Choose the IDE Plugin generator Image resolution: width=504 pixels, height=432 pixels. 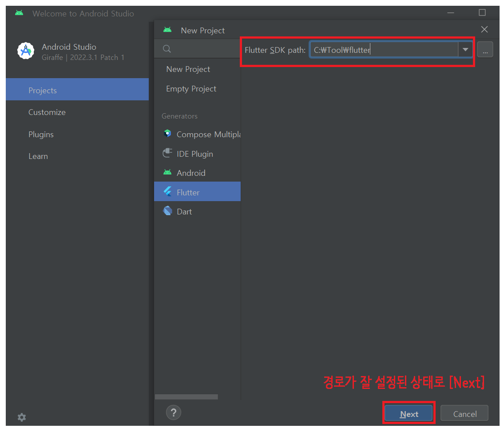(197, 154)
